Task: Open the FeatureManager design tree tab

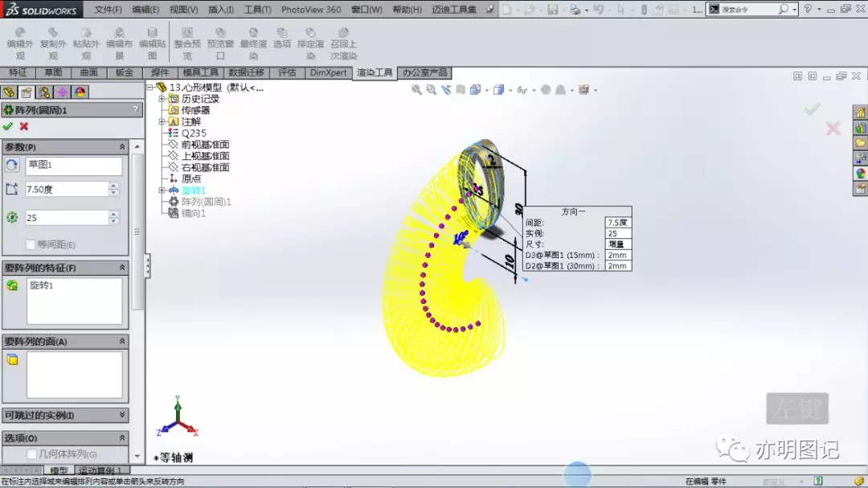Action: [9, 92]
